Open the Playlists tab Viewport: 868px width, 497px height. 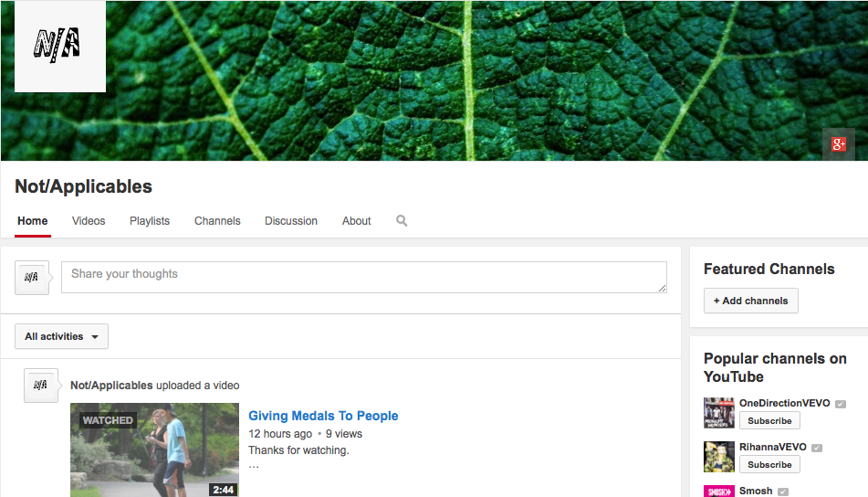click(x=150, y=221)
